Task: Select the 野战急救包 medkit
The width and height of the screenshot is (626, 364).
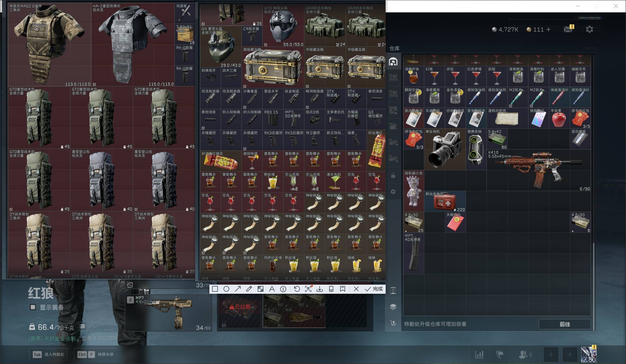Action: tap(445, 201)
